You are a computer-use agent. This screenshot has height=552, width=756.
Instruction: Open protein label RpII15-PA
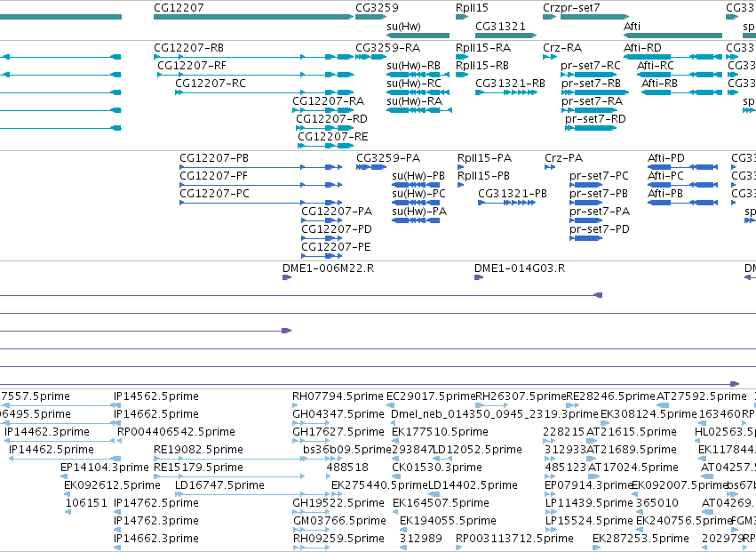485,158
